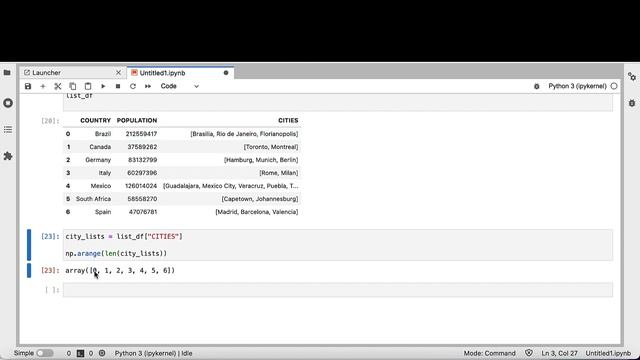Screen dimensions: 640x360
Task: Click the city_lists code cell editor
Action: coord(338,245)
